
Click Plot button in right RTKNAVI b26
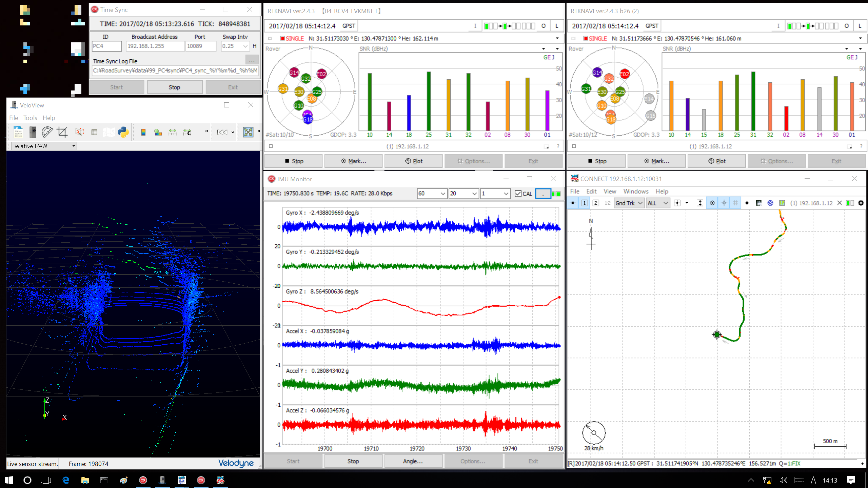[x=716, y=161]
